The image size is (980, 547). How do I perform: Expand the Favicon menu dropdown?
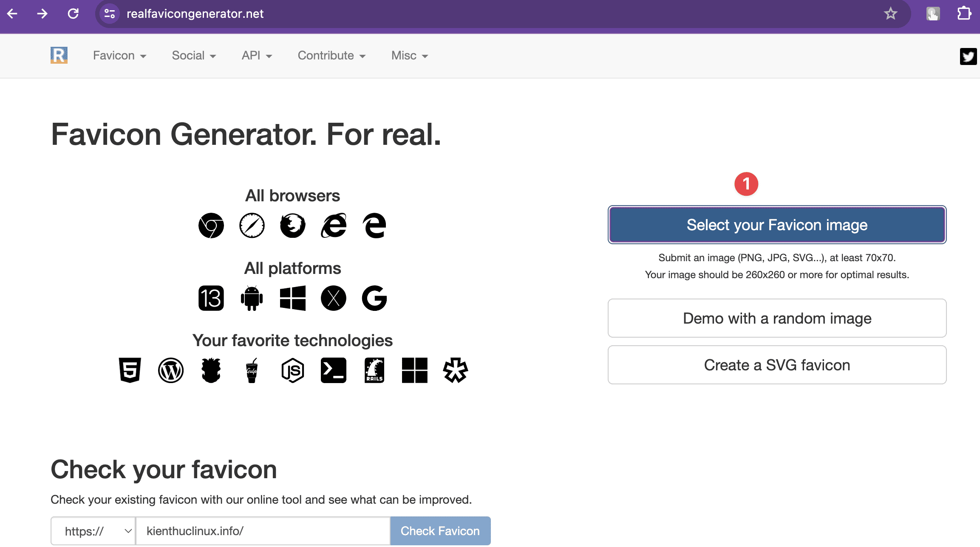tap(119, 56)
